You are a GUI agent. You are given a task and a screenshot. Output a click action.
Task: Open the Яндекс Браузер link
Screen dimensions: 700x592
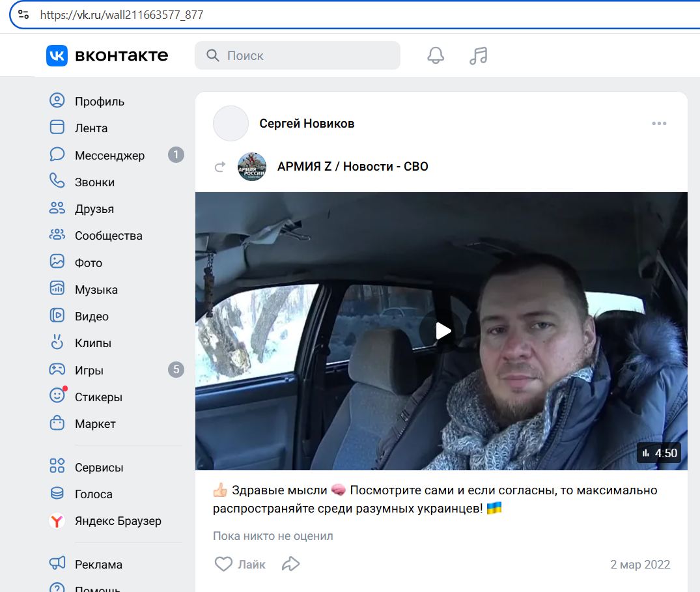(x=118, y=521)
